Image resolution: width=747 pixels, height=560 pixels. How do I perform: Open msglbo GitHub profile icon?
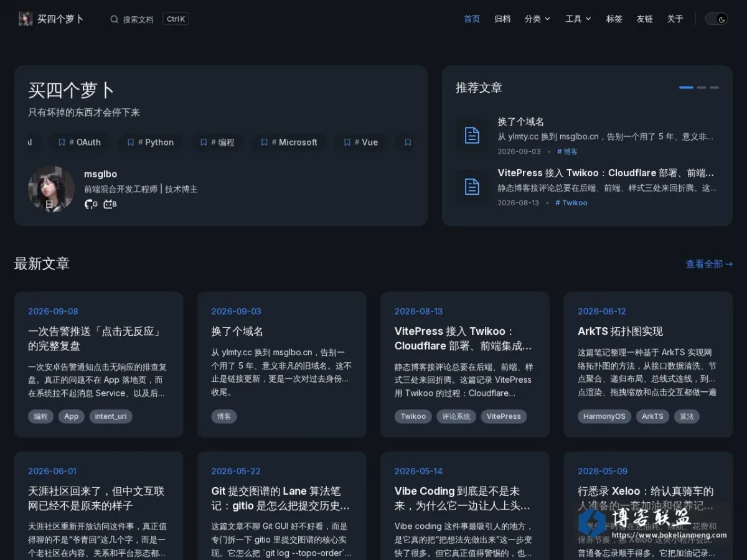tap(91, 204)
